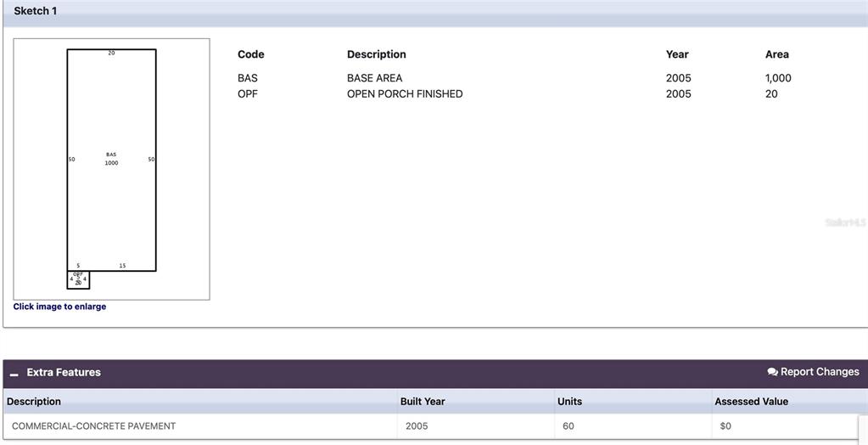Collapse the Extra Features section minus icon
The image size is (868, 445).
[14, 374]
